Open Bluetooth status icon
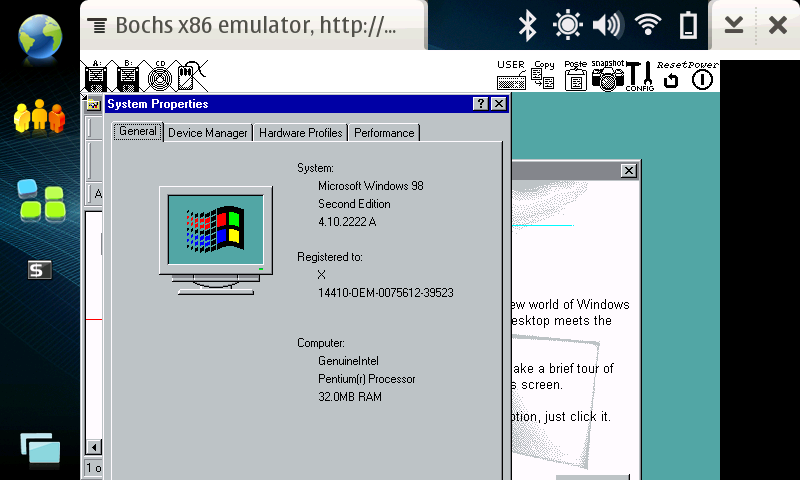Viewport: 800px width, 480px height. pos(528,25)
